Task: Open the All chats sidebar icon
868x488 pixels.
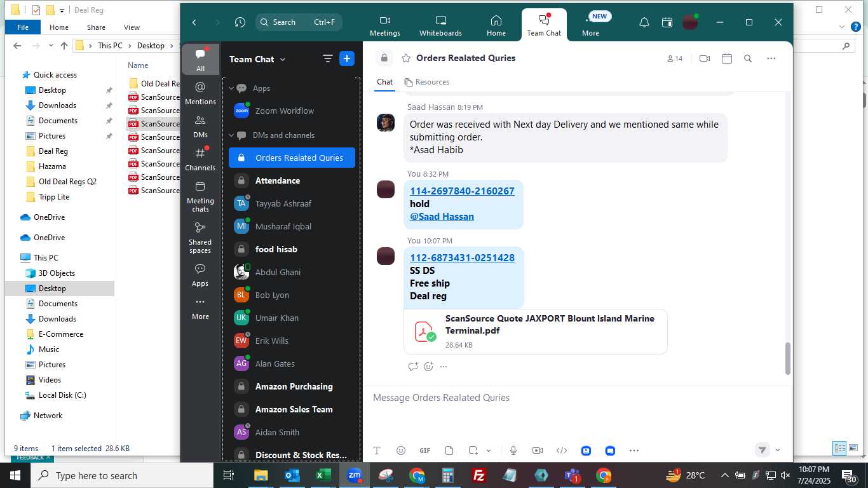Action: click(200, 60)
